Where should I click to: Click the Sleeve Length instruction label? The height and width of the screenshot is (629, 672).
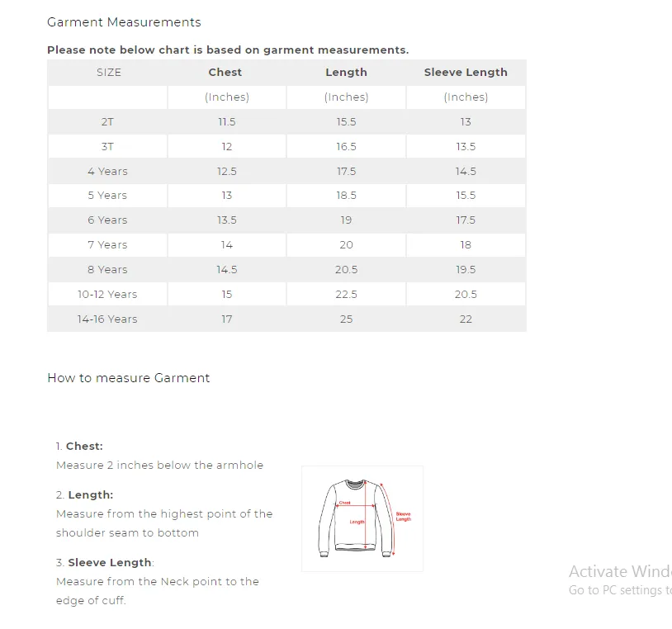(x=110, y=563)
